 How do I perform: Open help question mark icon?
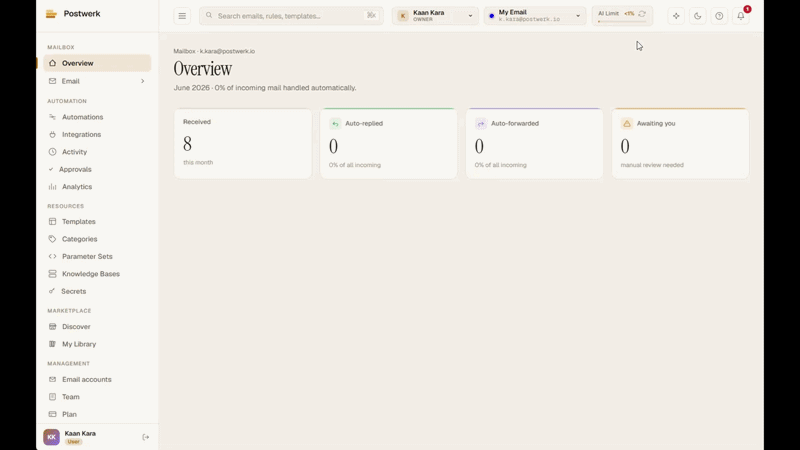click(719, 16)
